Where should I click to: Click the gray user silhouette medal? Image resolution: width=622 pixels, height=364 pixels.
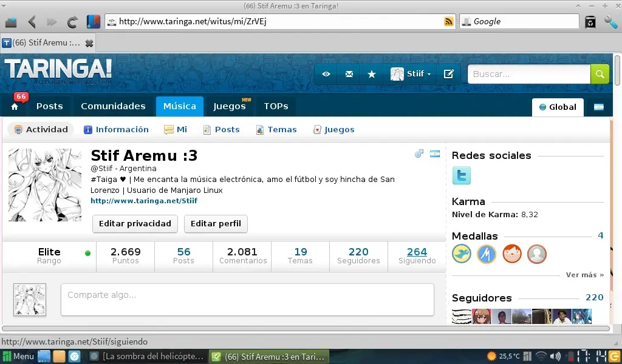pos(537,254)
